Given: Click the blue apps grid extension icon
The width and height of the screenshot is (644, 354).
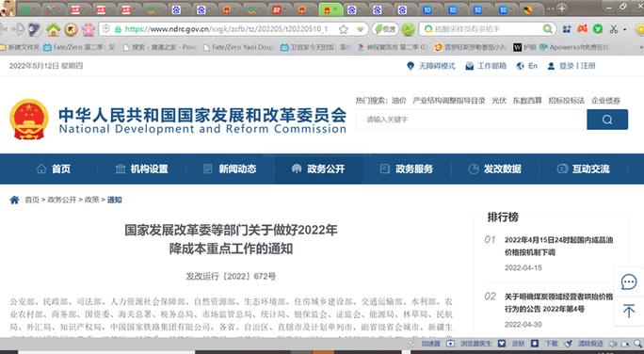Looking at the screenshot, I should 567,29.
